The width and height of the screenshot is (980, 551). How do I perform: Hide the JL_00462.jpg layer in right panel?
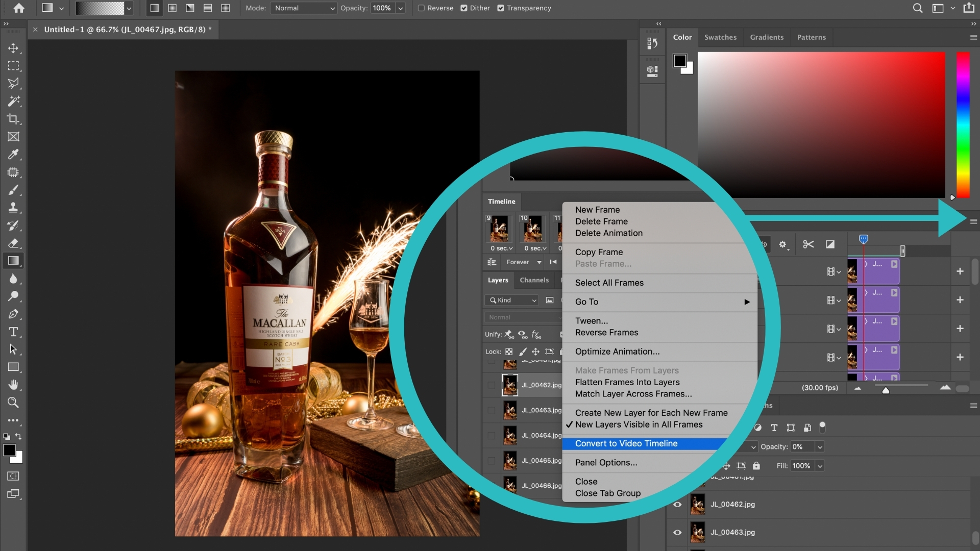(677, 505)
